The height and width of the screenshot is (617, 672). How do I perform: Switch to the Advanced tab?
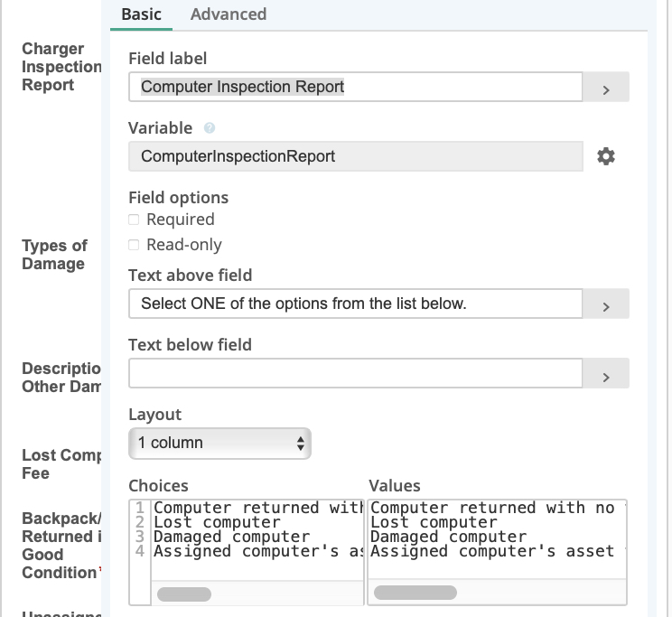[x=229, y=14]
